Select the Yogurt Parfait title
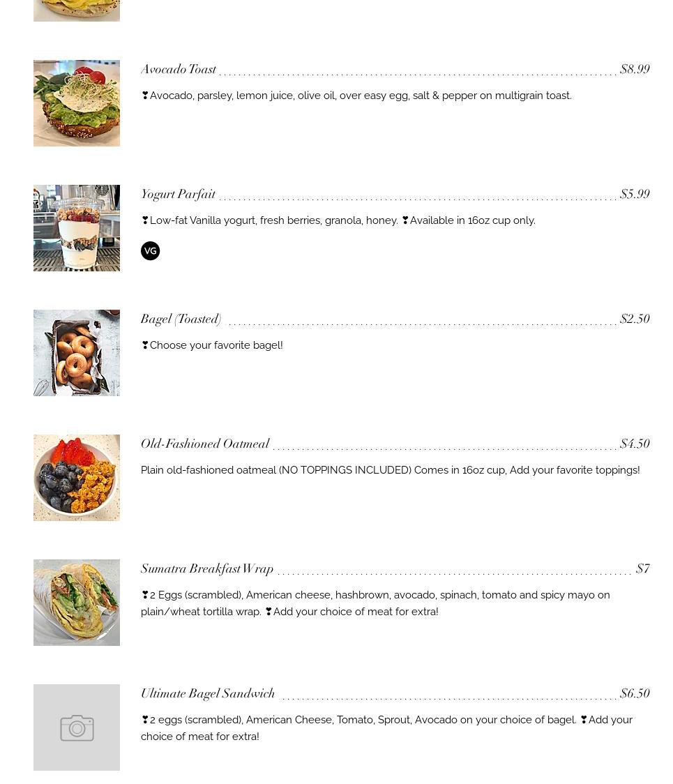Screen dimensions: 673x784 coord(178,194)
